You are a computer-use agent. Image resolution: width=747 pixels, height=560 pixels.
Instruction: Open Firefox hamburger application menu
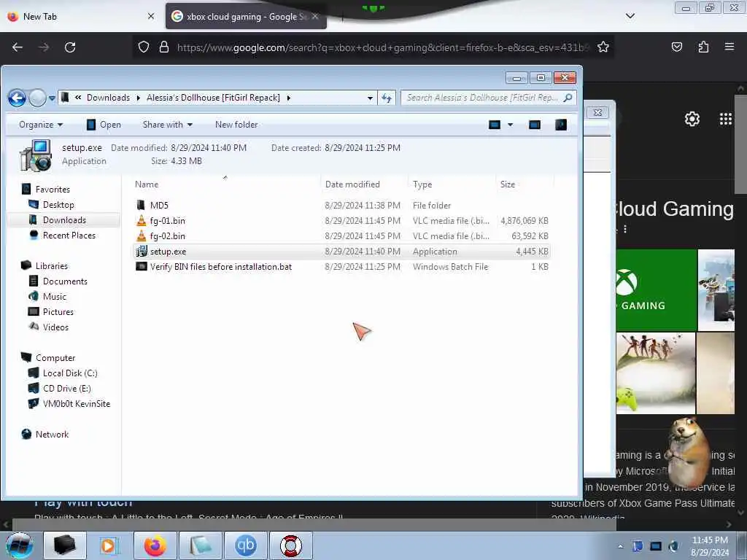click(x=729, y=47)
